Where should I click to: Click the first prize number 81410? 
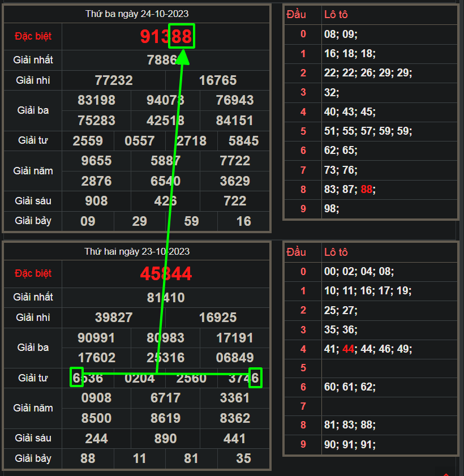point(166,297)
